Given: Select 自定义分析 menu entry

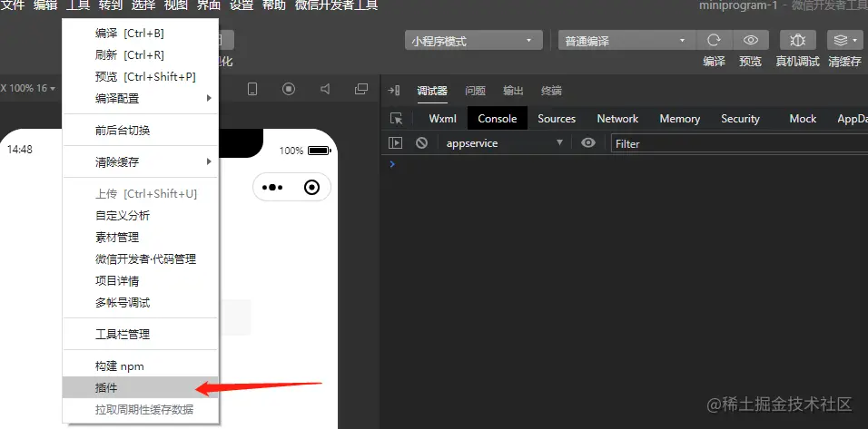Looking at the screenshot, I should click(x=141, y=216).
